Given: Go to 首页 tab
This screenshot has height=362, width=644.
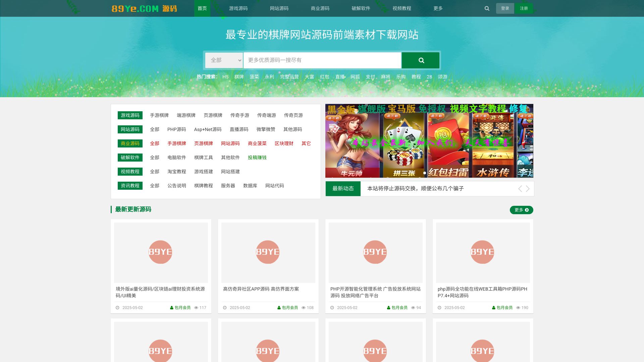Looking at the screenshot, I should [202, 8].
